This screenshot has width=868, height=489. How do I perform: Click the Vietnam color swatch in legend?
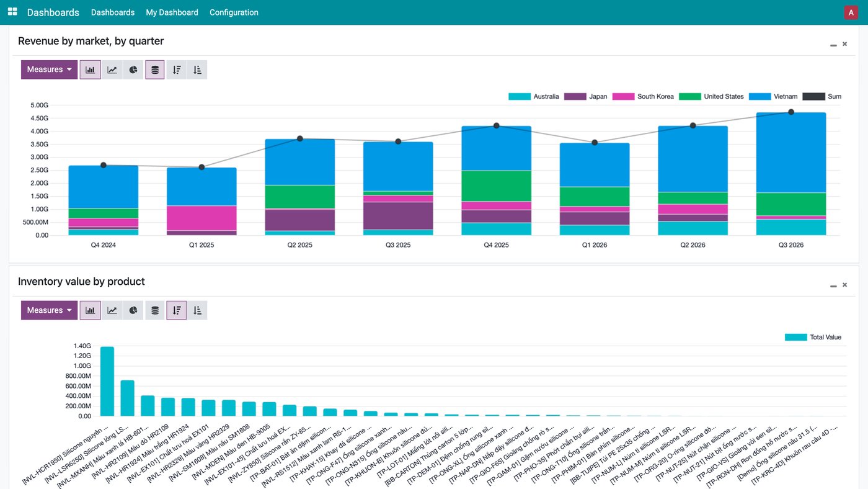[760, 97]
